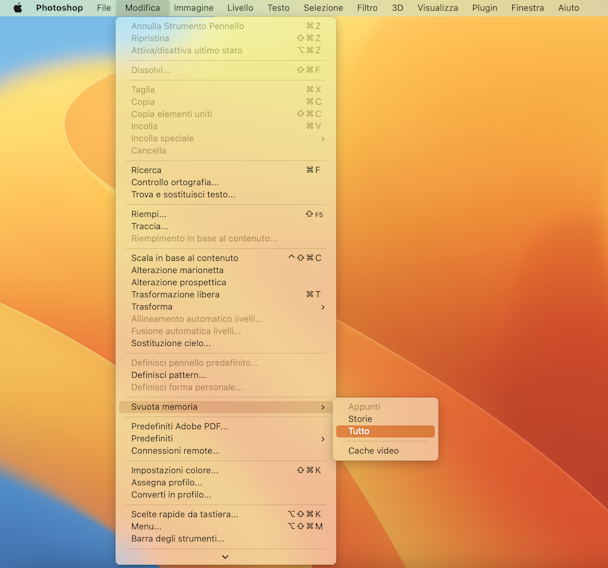Open Connessioni remote...

(226, 451)
